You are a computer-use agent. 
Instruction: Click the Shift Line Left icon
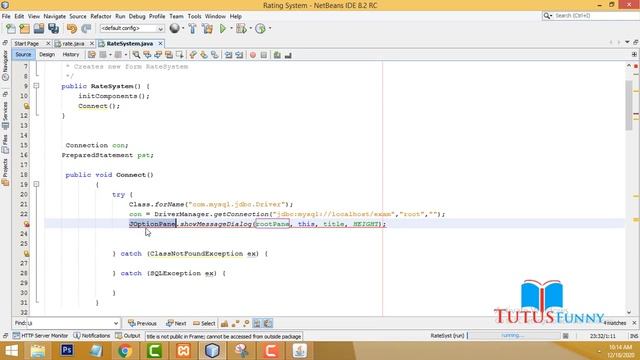(228, 55)
